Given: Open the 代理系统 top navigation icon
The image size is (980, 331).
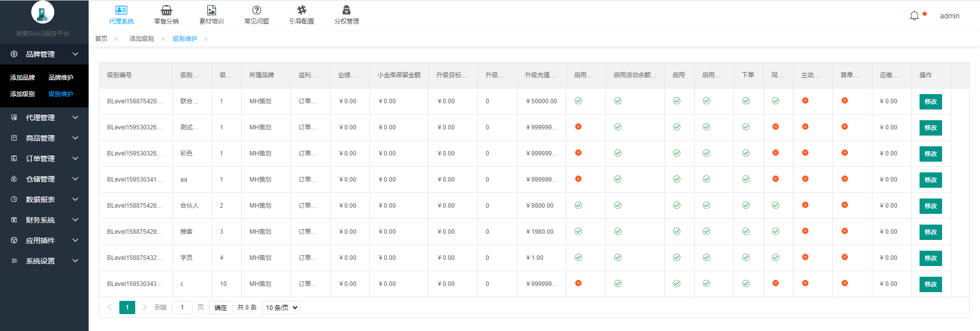Looking at the screenshot, I should click(121, 10).
